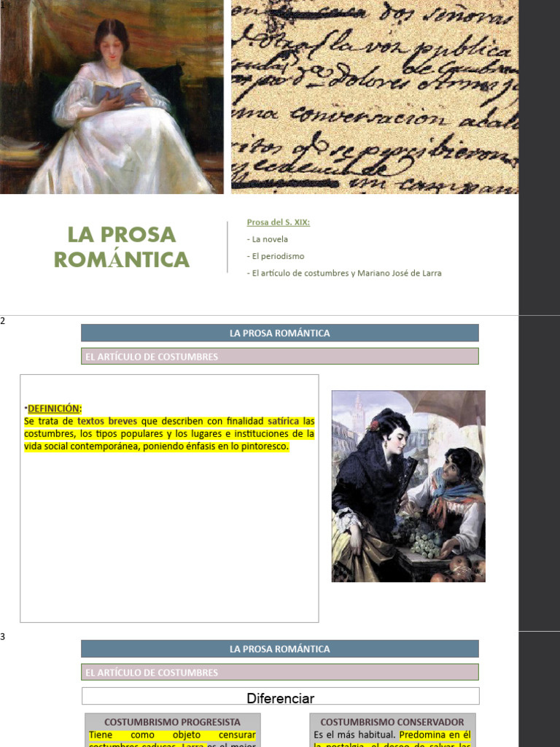Click the highlighted definition paragraph on slide 2

[x=169, y=434]
